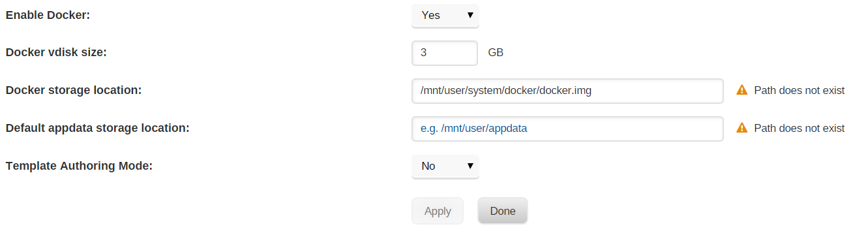
Task: Click warning icon beside appdata storage location
Action: (x=741, y=128)
